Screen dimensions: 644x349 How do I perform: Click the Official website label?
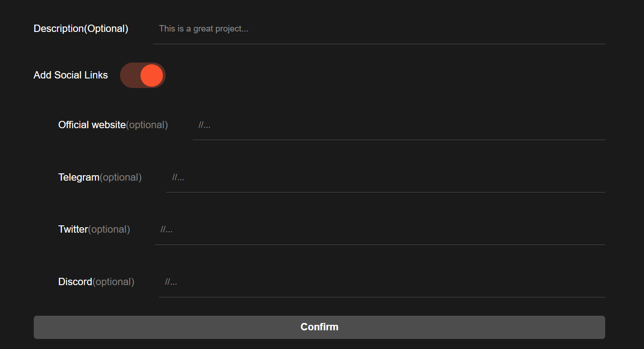pos(92,125)
